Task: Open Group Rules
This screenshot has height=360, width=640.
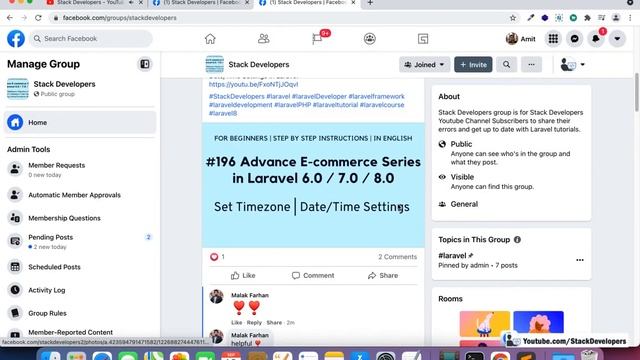Action: tap(80, 313)
